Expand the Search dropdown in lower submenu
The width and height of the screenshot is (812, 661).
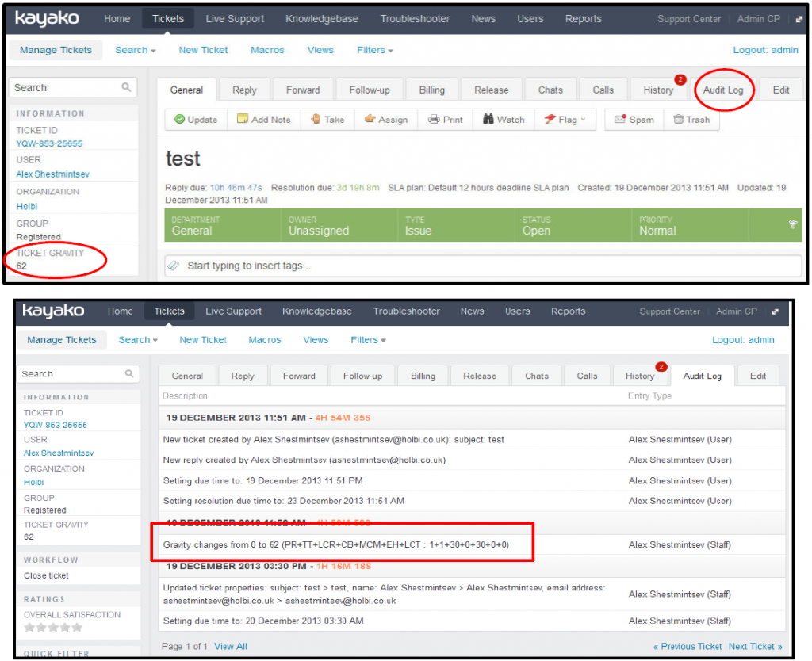[138, 340]
